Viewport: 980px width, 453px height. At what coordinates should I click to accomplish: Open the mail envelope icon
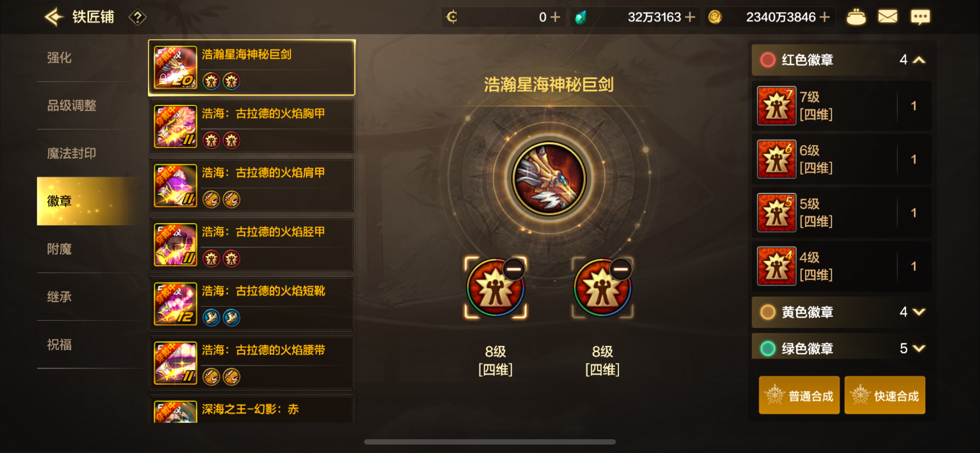coord(888,17)
